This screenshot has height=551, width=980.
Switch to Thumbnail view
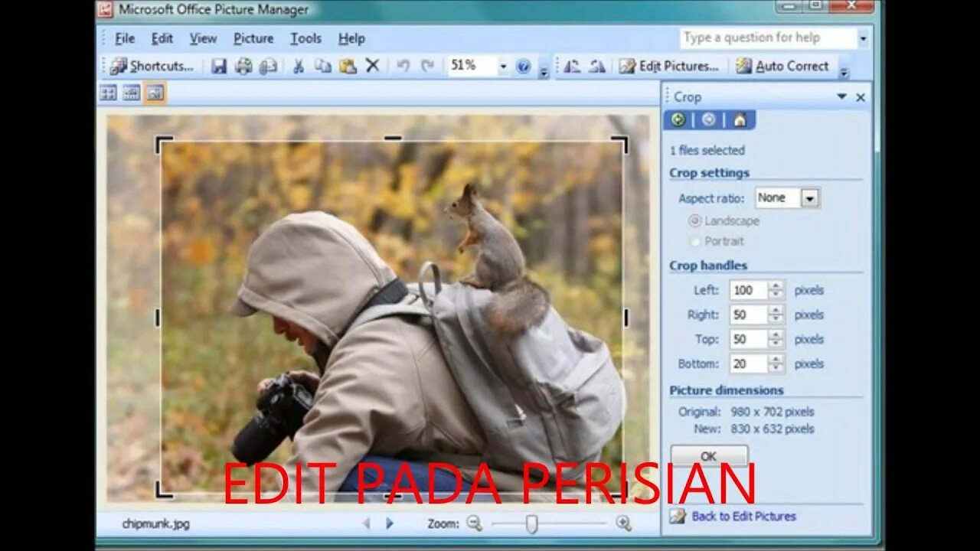(109, 93)
